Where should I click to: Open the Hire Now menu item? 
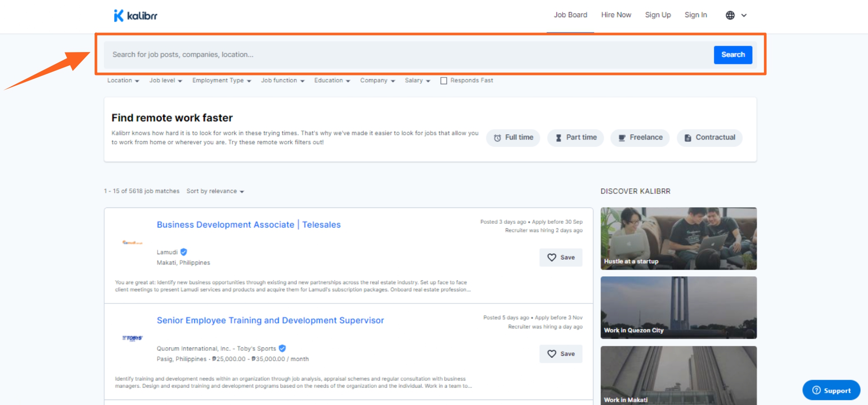pyautogui.click(x=616, y=15)
